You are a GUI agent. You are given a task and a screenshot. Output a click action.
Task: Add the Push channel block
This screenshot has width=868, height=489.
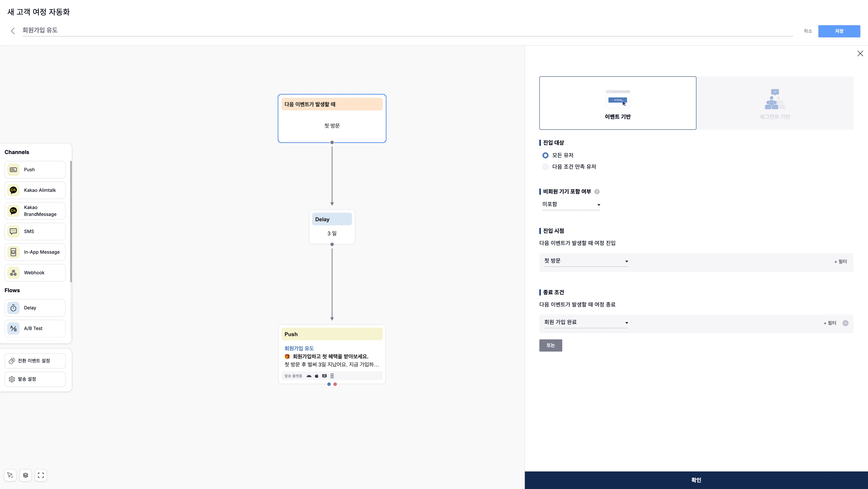pos(35,169)
